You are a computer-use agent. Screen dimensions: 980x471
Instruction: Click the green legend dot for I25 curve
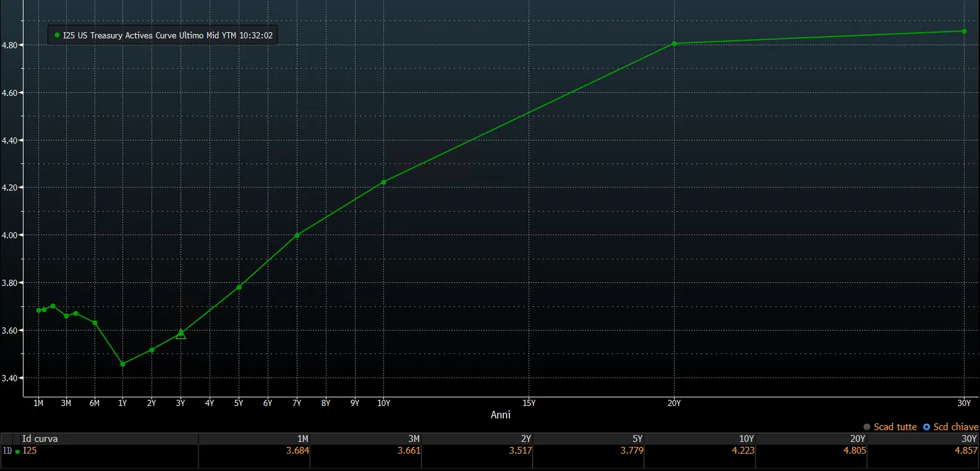58,35
